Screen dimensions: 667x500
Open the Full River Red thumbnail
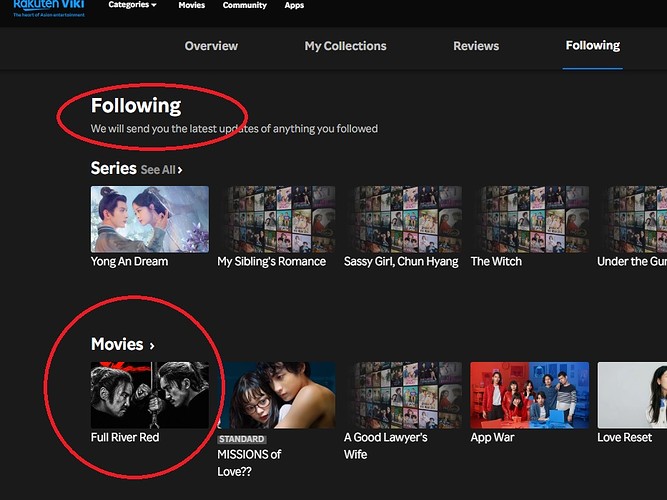[150, 395]
